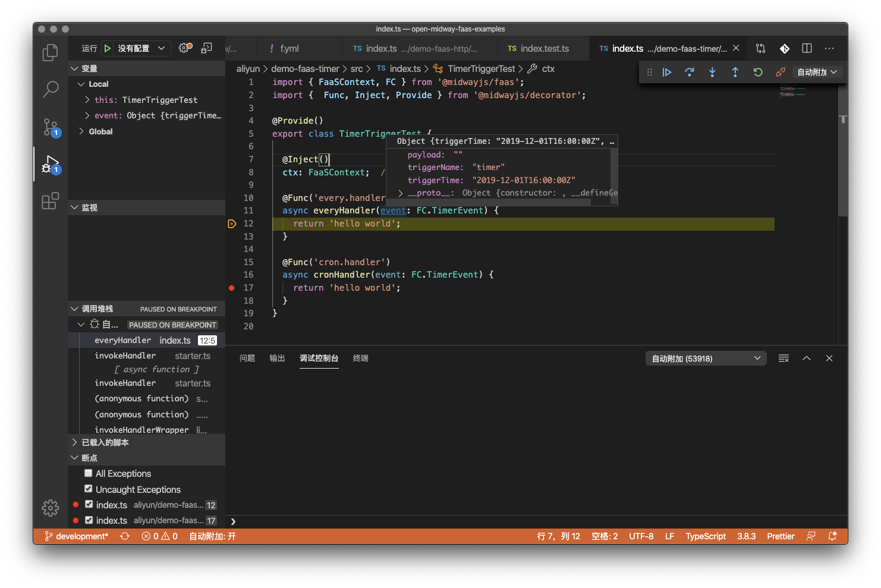Click Continue in the debug toolbar

point(667,72)
